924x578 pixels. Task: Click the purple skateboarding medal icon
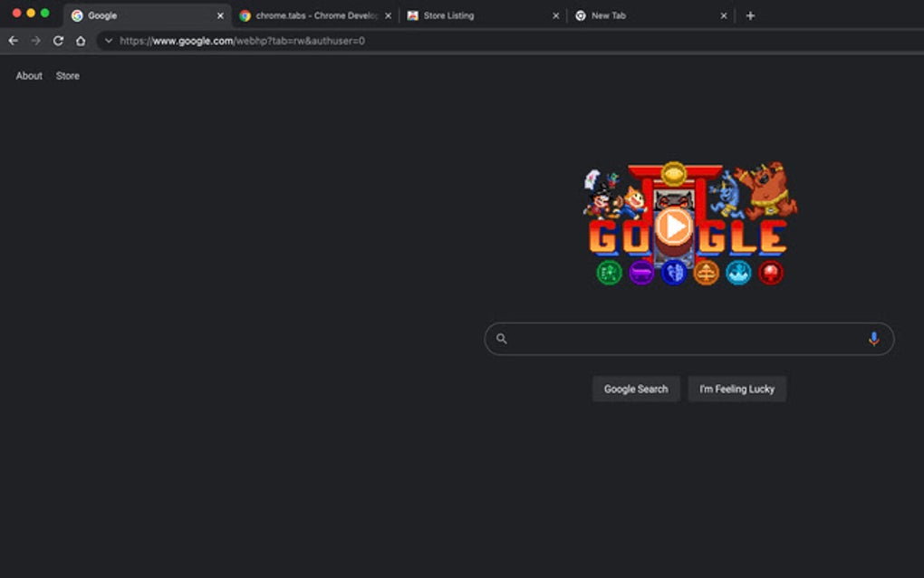(640, 273)
